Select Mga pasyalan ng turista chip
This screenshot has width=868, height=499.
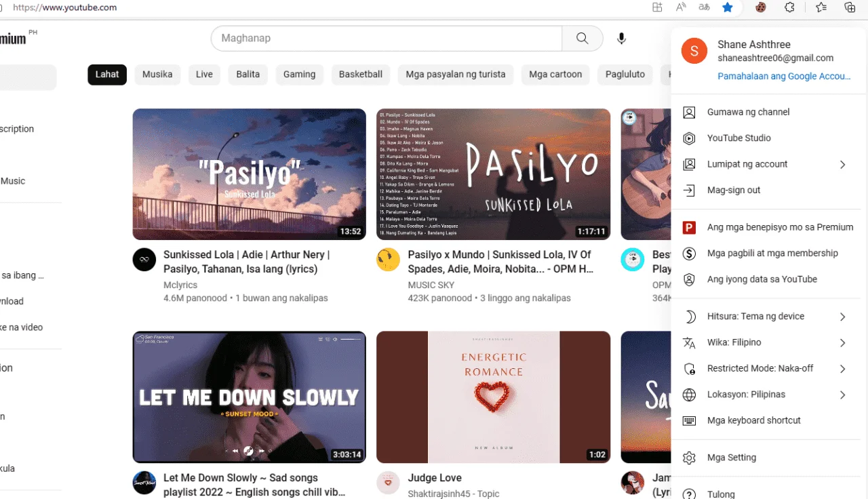[x=456, y=75]
